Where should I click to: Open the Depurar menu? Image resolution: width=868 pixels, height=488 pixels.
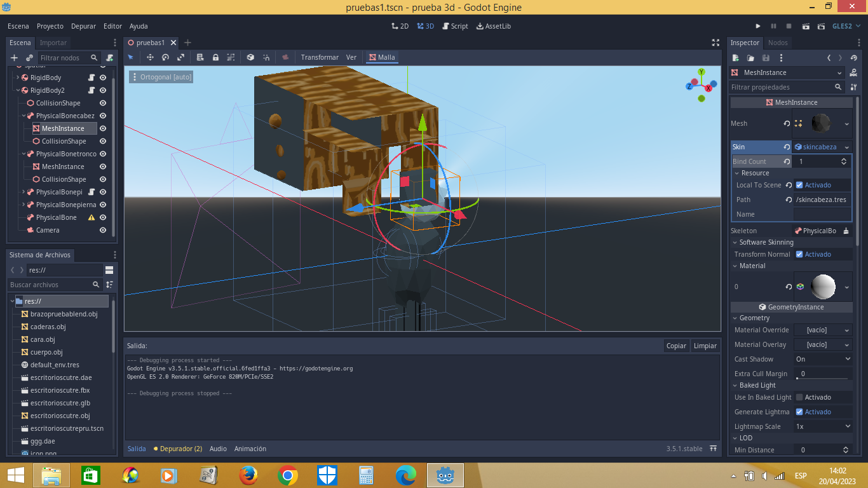[83, 26]
